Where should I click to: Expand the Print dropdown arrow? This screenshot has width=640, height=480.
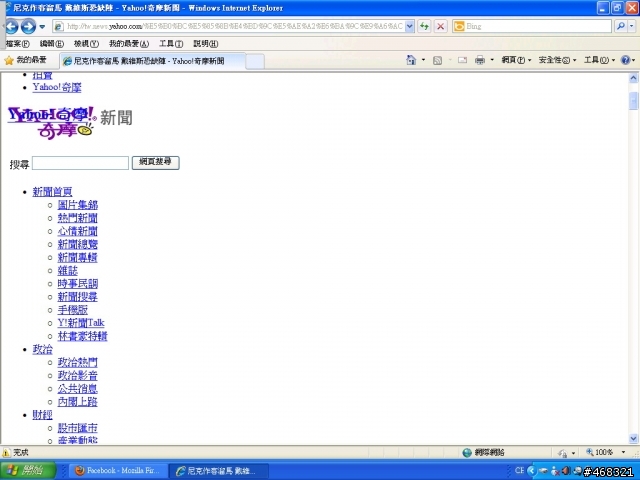coord(492,60)
